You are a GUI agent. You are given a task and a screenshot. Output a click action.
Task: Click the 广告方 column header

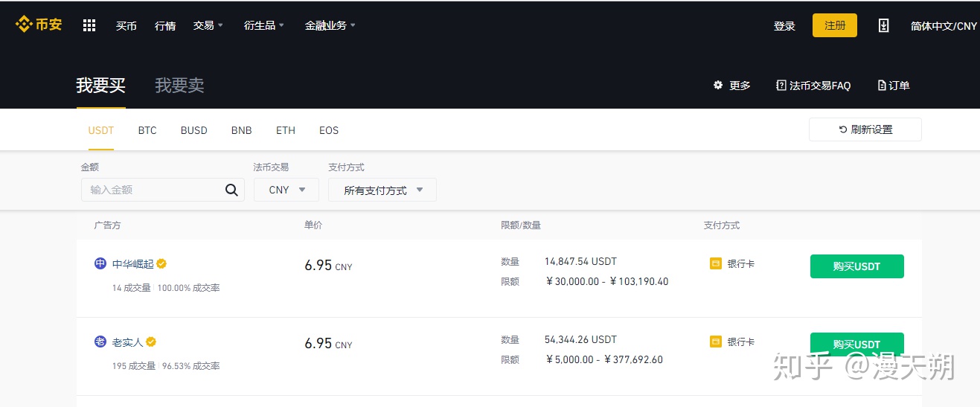108,225
